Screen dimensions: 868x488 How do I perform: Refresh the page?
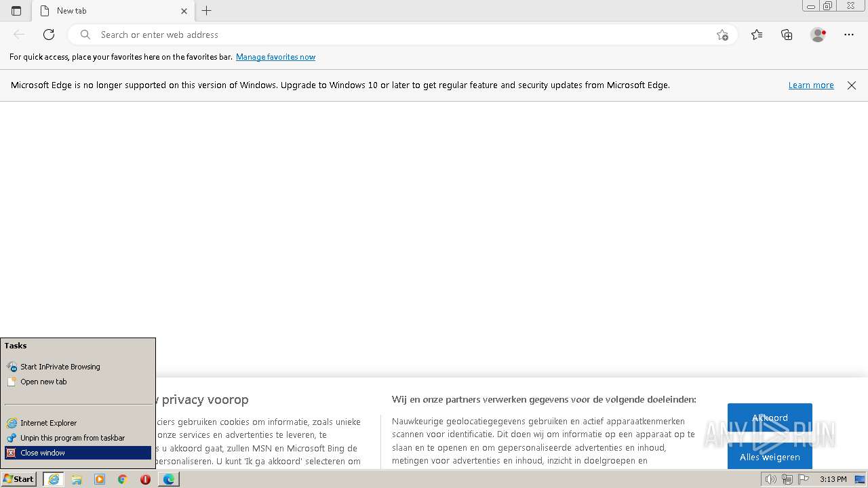coord(49,35)
